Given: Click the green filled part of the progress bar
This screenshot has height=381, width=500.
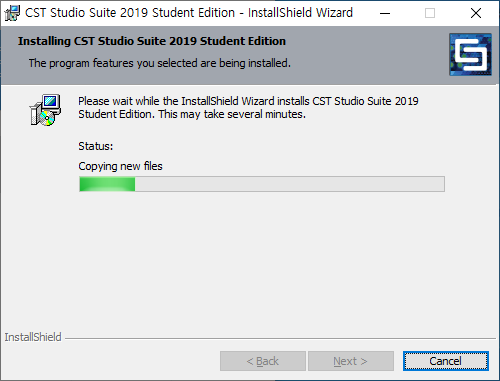Looking at the screenshot, I should point(107,184).
